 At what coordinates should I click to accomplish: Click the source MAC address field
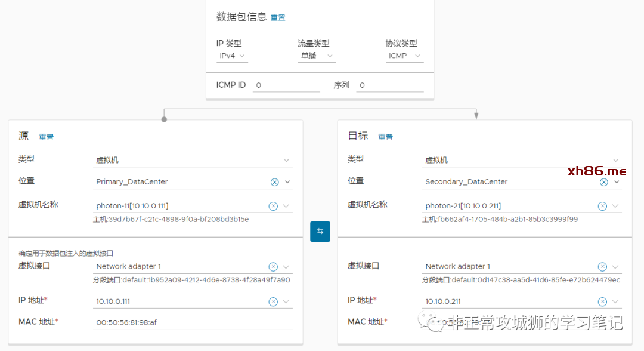[193, 323]
